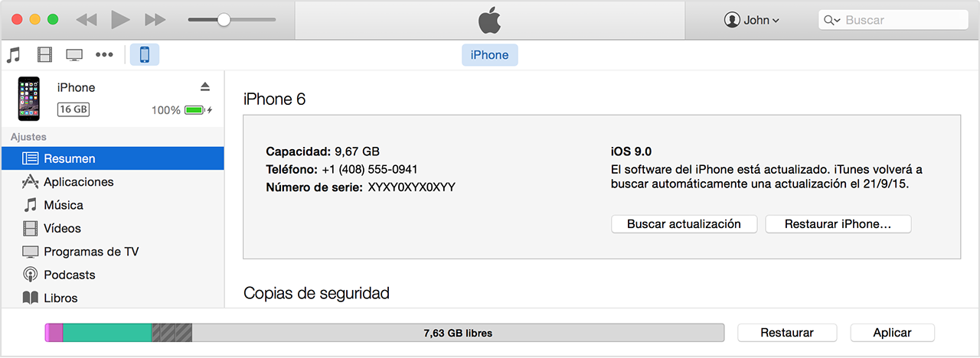Click the iPhone 6 heading
Screen dimensions: 980x358
point(274,99)
